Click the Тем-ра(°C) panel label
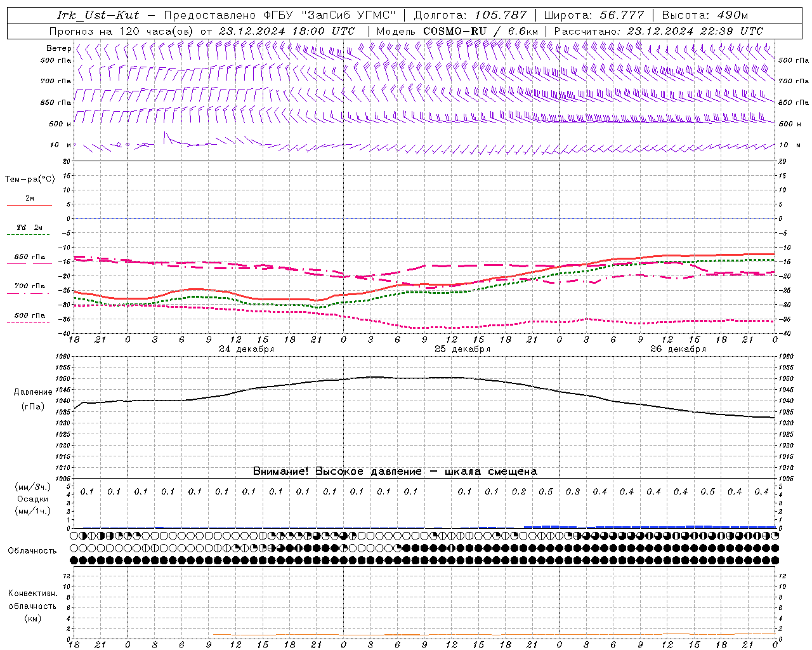The height and width of the screenshot is (650, 812). (30, 180)
